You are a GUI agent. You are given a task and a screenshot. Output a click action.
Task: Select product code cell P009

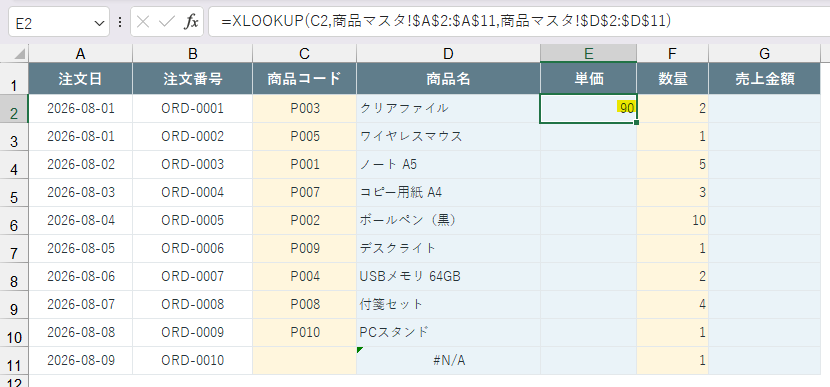(304, 249)
